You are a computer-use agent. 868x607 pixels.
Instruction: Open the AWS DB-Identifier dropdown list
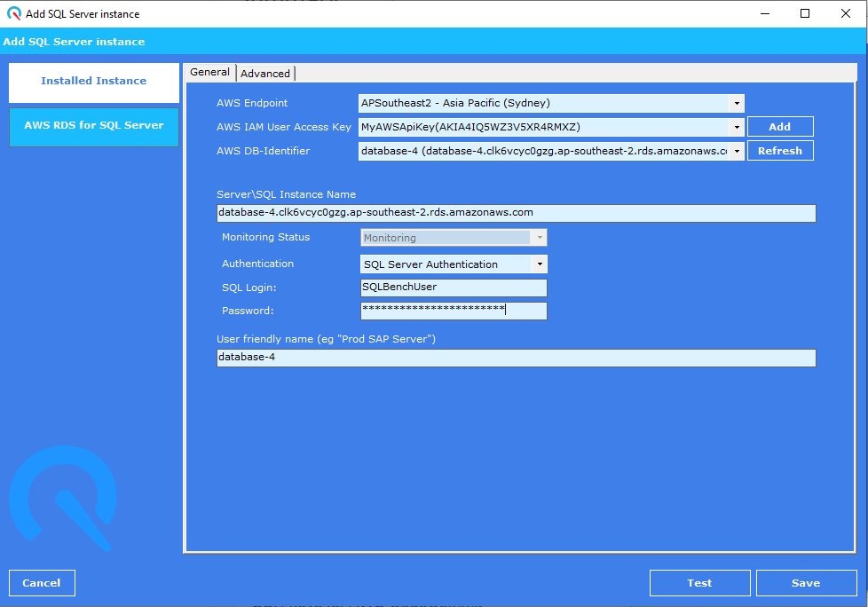click(736, 151)
